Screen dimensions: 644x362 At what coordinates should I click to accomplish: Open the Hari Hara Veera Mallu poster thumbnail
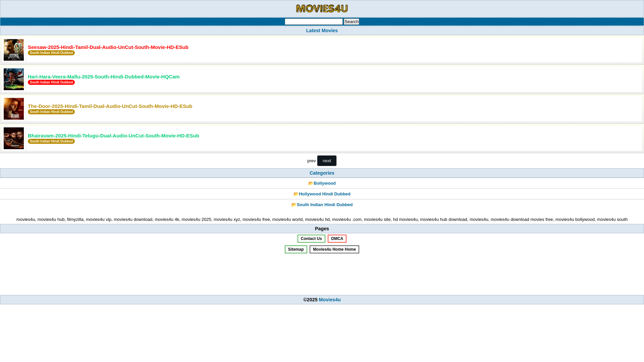pos(14,79)
